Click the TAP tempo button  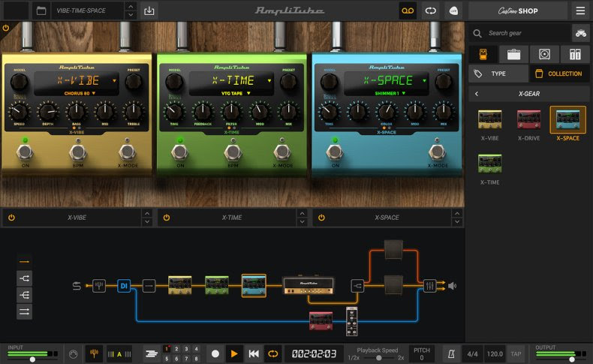click(516, 353)
